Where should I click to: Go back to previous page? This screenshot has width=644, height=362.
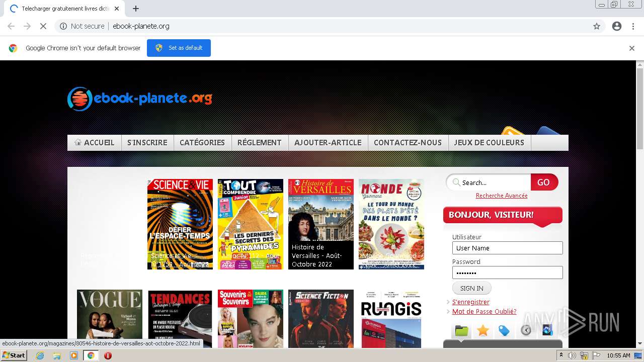tap(11, 26)
